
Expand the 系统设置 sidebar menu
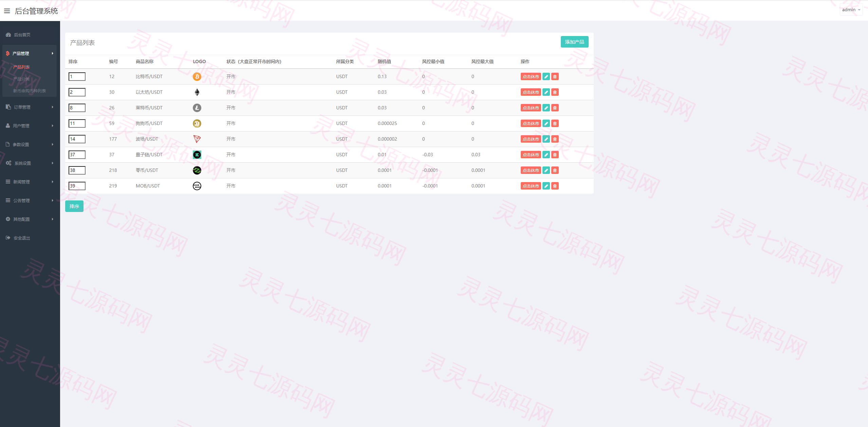[30, 163]
